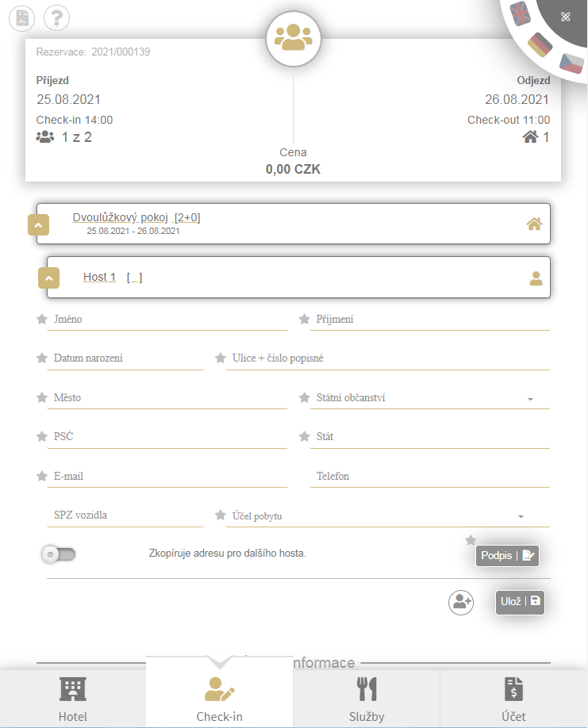The width and height of the screenshot is (588, 728).
Task: Switch to the Hotel tab
Action: [x=73, y=699]
